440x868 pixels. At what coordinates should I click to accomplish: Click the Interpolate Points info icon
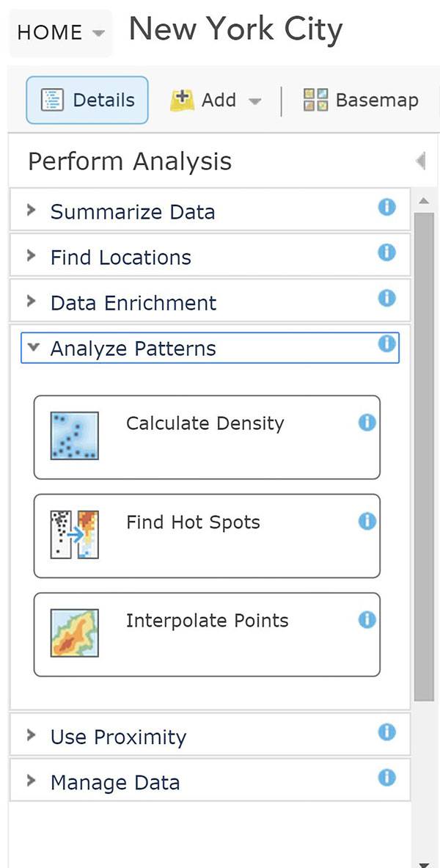point(367,620)
